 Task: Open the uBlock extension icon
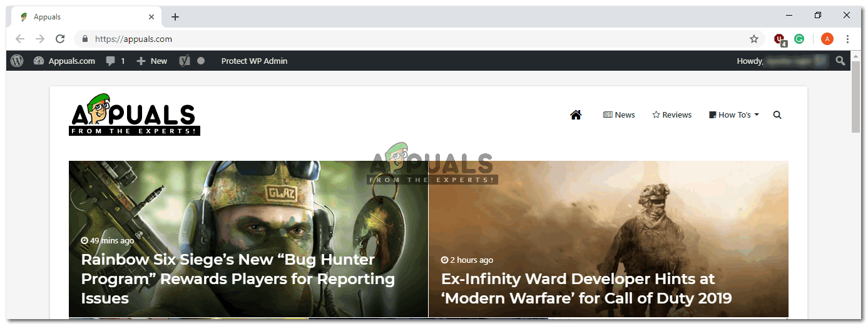(780, 39)
